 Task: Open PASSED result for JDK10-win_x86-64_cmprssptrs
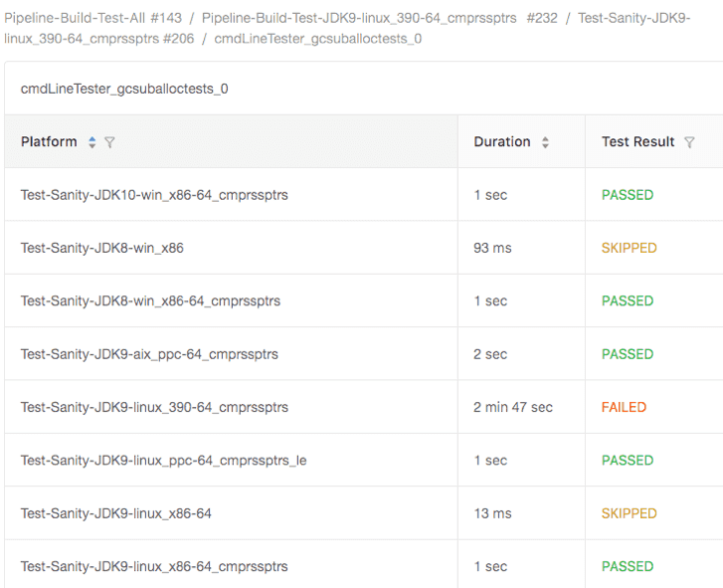pyautogui.click(x=628, y=195)
